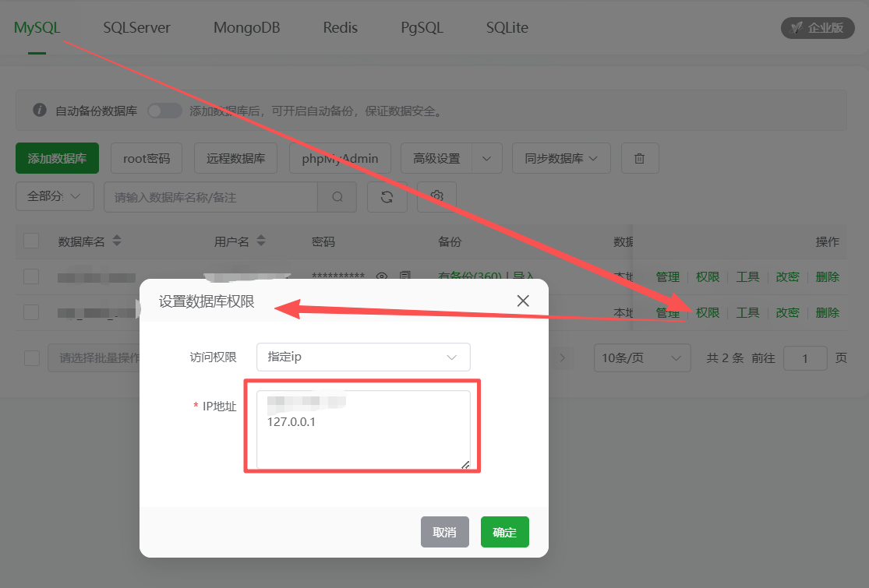Viewport: 869px width, 588px height.
Task: Check the first database row checkbox
Action: 31,276
